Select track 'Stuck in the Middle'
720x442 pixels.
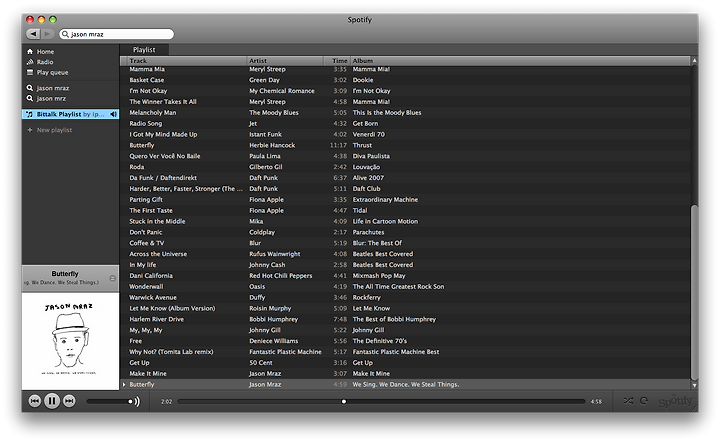(x=157, y=221)
